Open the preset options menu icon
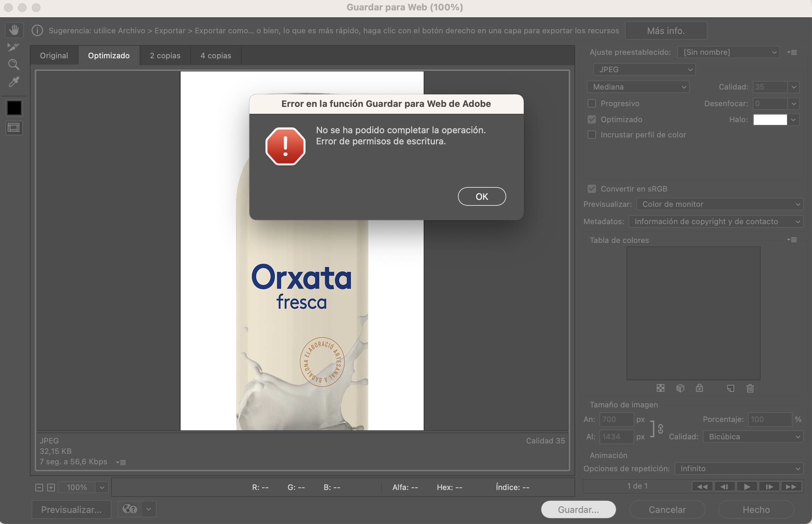812x524 pixels. point(792,52)
